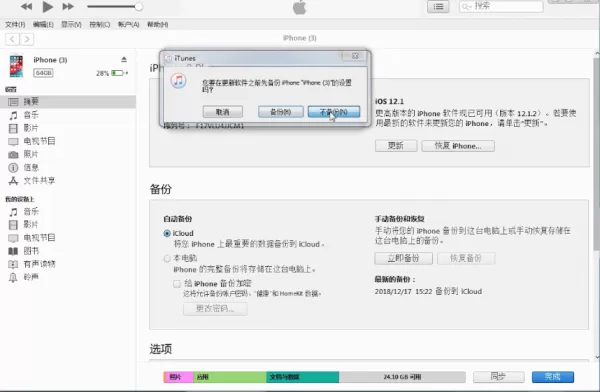
Task: Click the fast-forward playback button
Action: [68, 6]
